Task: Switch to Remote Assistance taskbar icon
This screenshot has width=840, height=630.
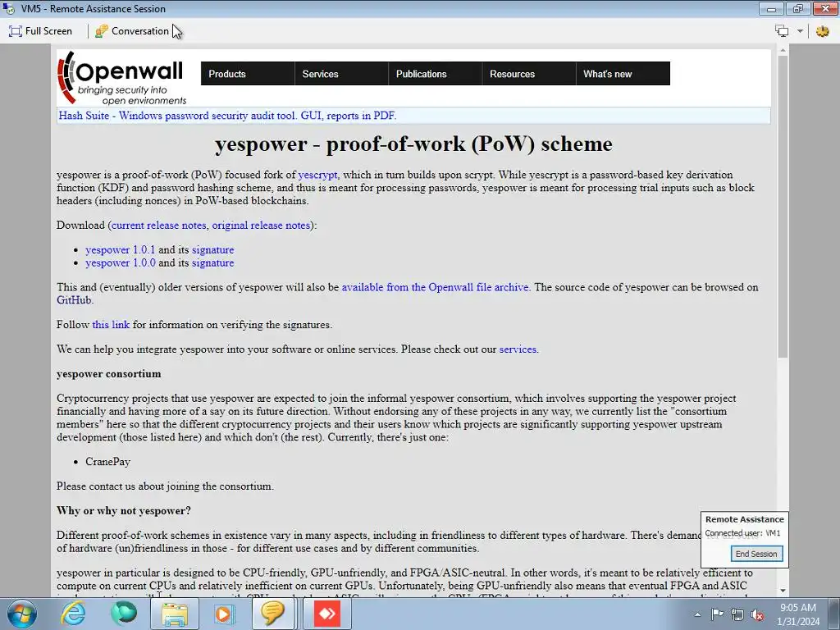Action: coord(272,614)
